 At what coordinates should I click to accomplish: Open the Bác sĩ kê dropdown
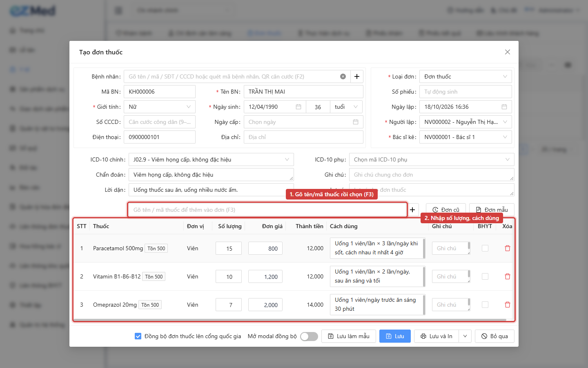click(465, 137)
